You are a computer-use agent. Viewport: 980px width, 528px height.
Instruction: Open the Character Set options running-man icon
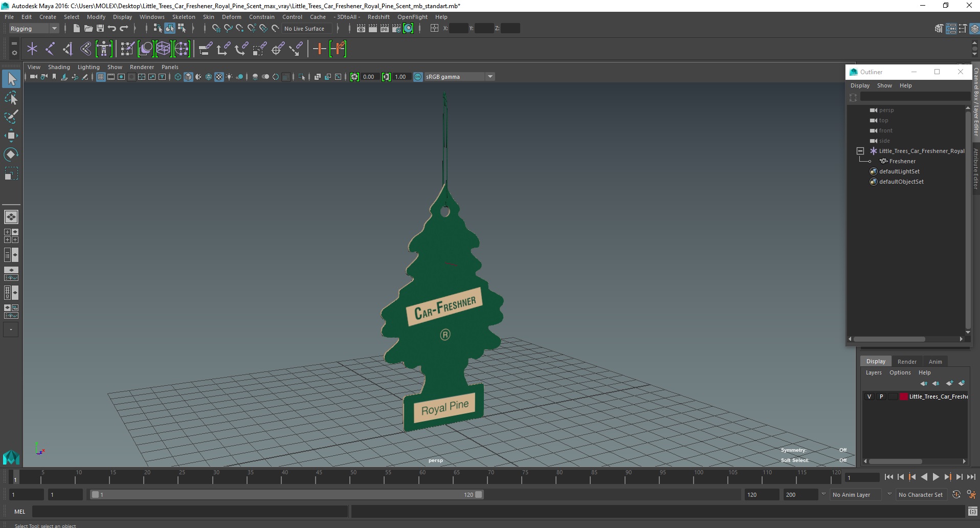[971, 495]
